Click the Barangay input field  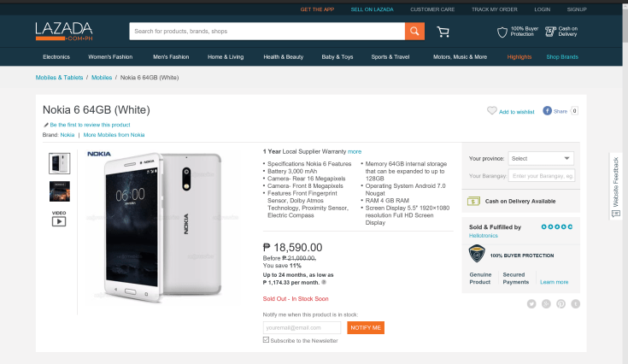click(542, 176)
